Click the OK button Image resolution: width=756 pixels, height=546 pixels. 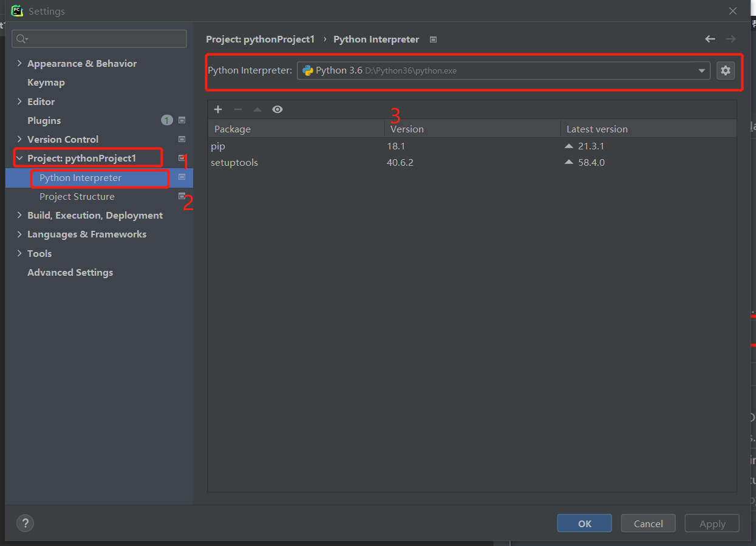(x=585, y=524)
